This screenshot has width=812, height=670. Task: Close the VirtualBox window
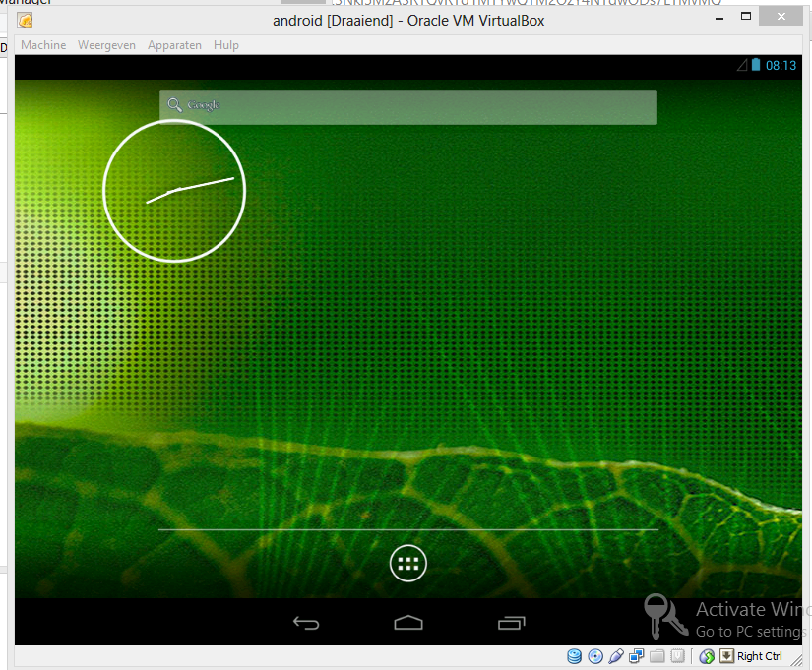coord(781,17)
